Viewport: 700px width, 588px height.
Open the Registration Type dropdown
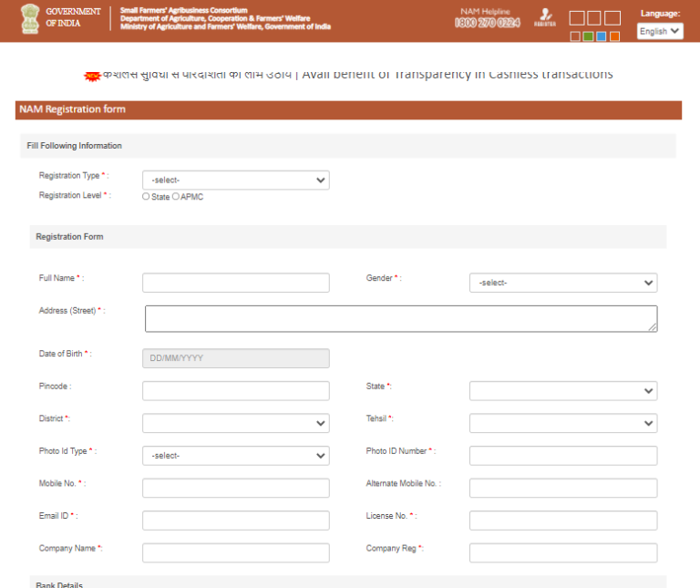pyautogui.click(x=236, y=180)
